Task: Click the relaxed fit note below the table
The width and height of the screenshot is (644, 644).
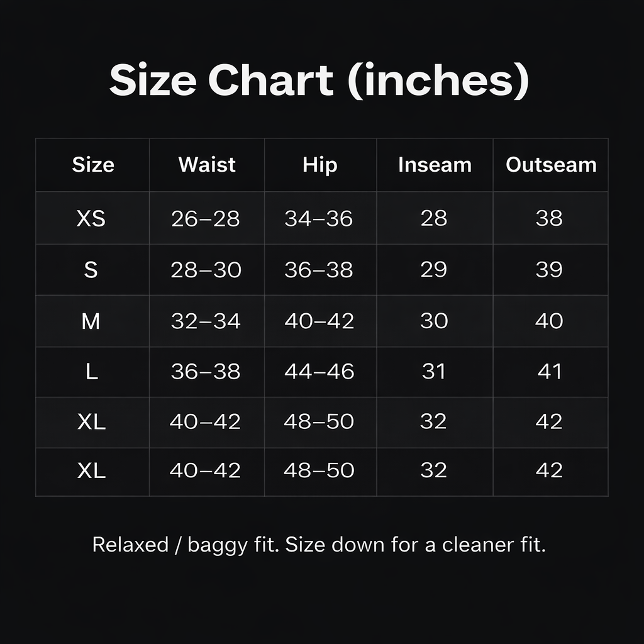Action: (x=319, y=545)
